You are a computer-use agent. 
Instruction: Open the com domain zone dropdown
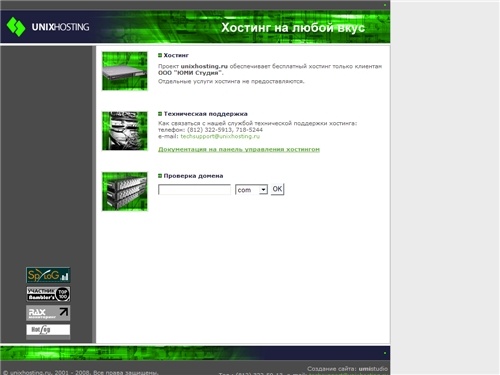pyautogui.click(x=251, y=190)
